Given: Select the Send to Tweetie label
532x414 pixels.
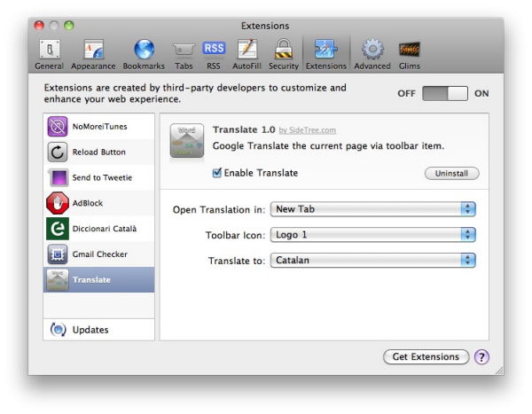Looking at the screenshot, I should [x=102, y=177].
